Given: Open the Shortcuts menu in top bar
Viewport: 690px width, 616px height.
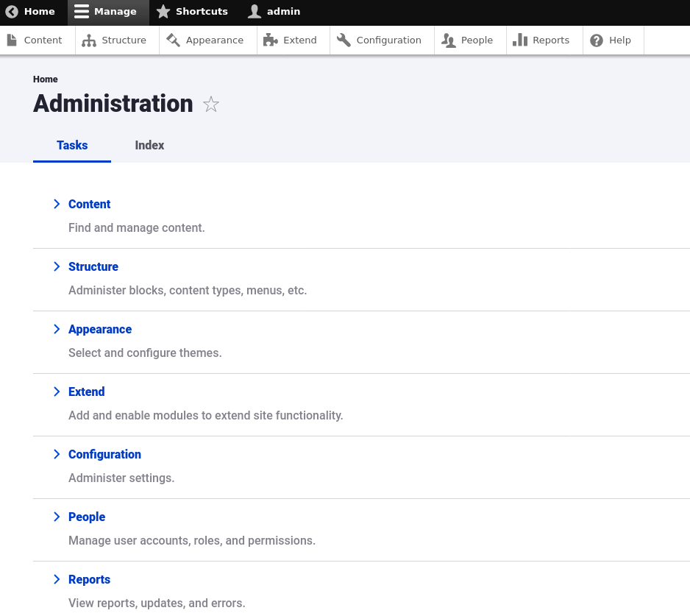Looking at the screenshot, I should click(192, 12).
